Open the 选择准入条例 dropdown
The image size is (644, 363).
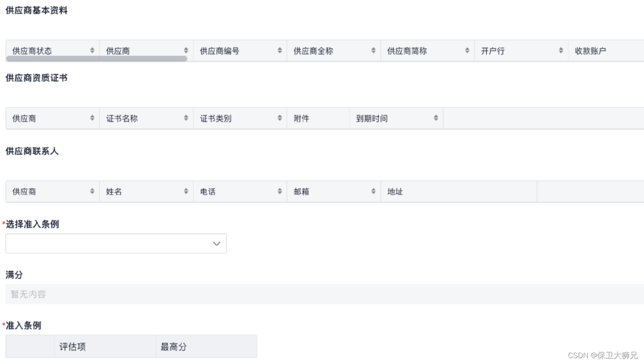pos(116,243)
